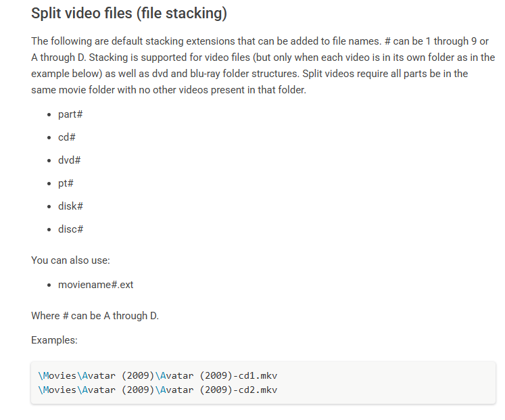Click the bullet before part#

tap(49, 115)
